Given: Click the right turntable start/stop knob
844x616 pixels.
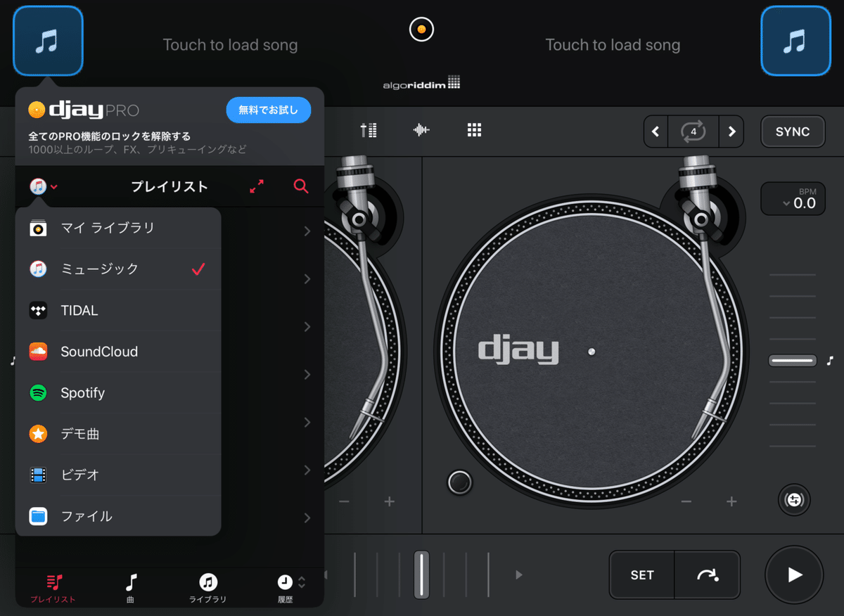Looking at the screenshot, I should tap(460, 482).
